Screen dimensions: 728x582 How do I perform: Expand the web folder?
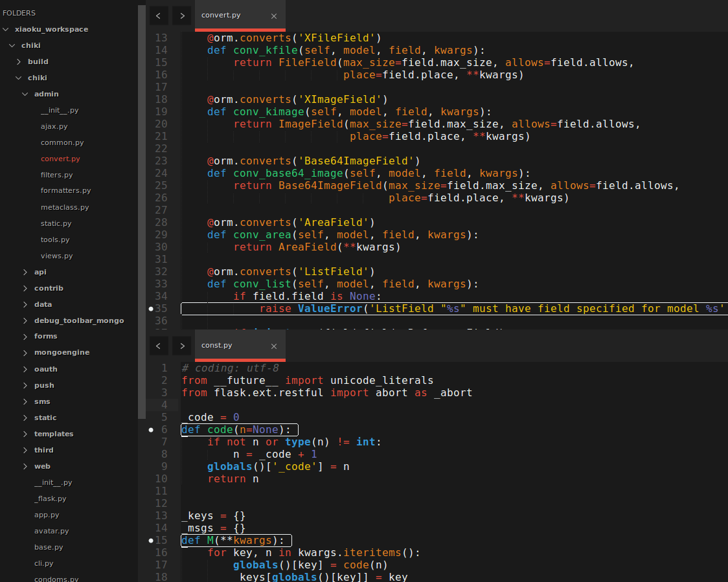coord(25,466)
